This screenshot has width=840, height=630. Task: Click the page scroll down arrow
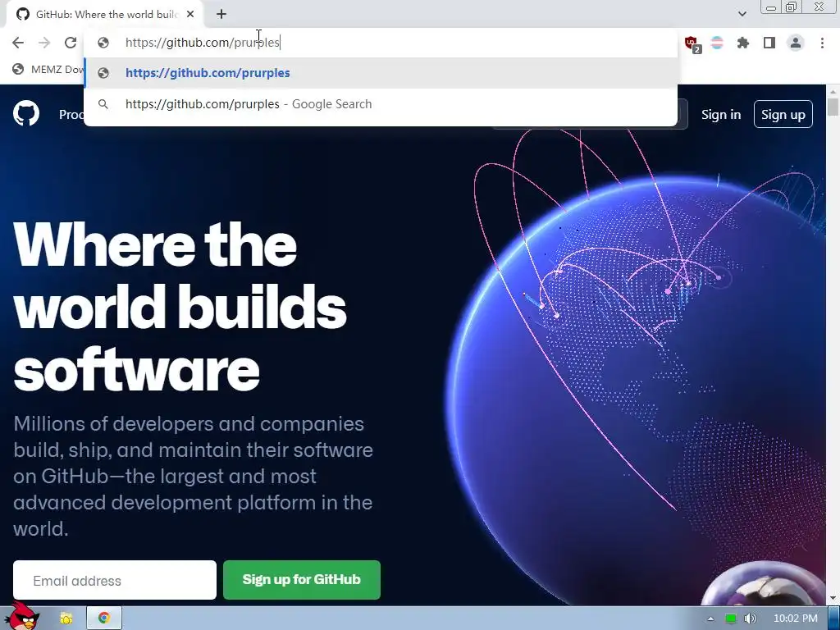(833, 598)
